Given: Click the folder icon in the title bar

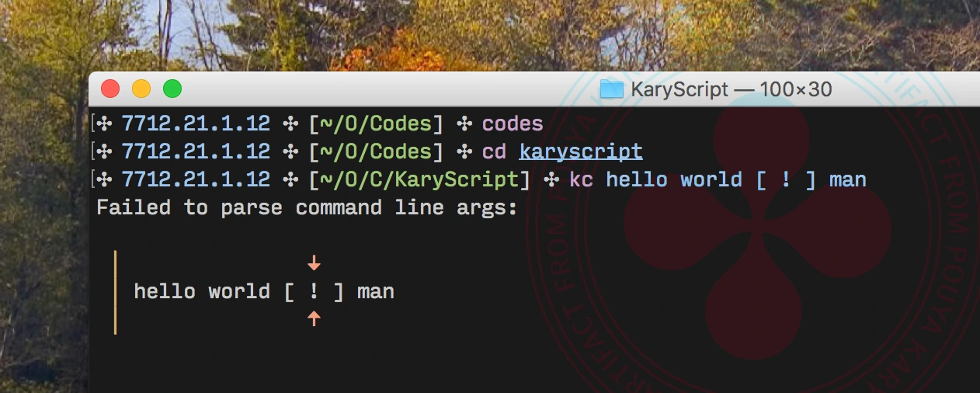Looking at the screenshot, I should [x=611, y=89].
